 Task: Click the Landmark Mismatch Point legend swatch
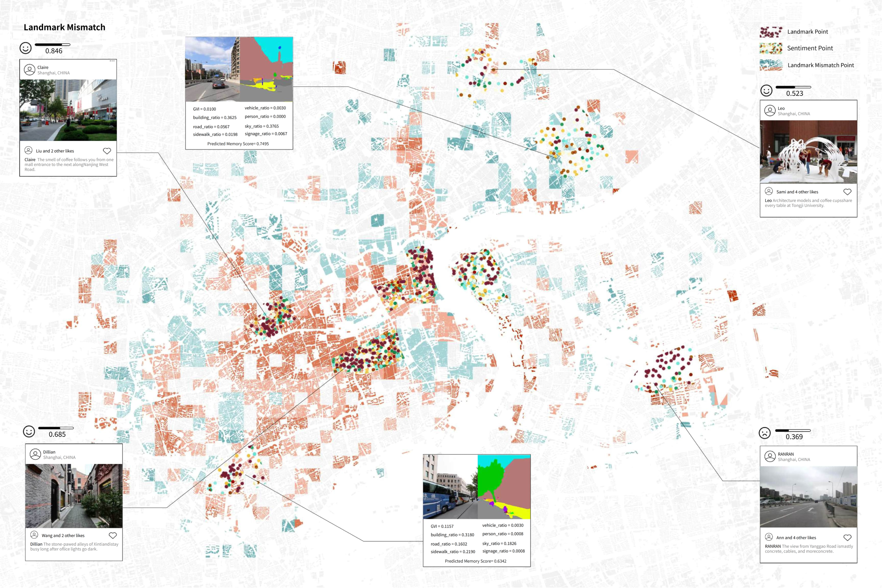[771, 65]
